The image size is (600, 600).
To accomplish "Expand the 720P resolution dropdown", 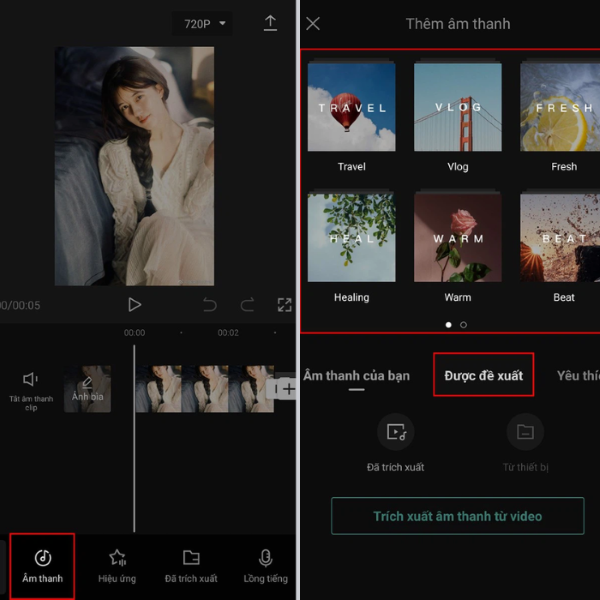I will click(201, 23).
